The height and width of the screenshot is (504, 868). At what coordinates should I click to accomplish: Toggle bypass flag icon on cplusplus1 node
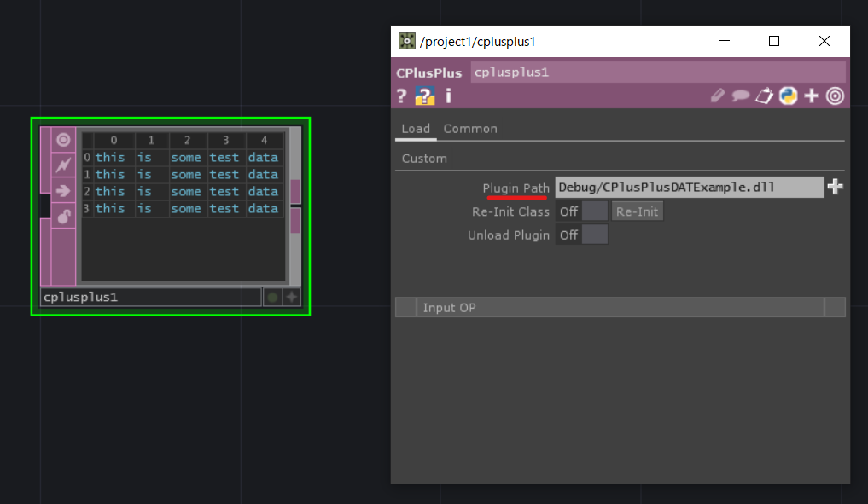coord(64,165)
